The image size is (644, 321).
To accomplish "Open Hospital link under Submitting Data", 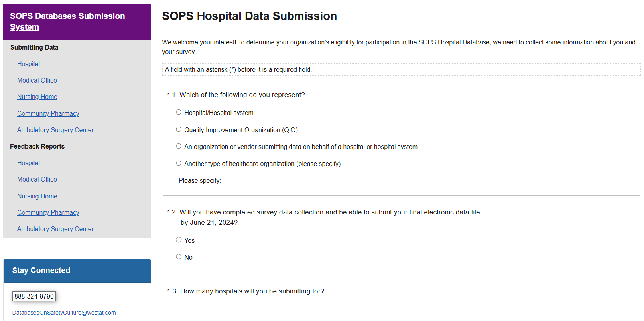I will point(28,64).
